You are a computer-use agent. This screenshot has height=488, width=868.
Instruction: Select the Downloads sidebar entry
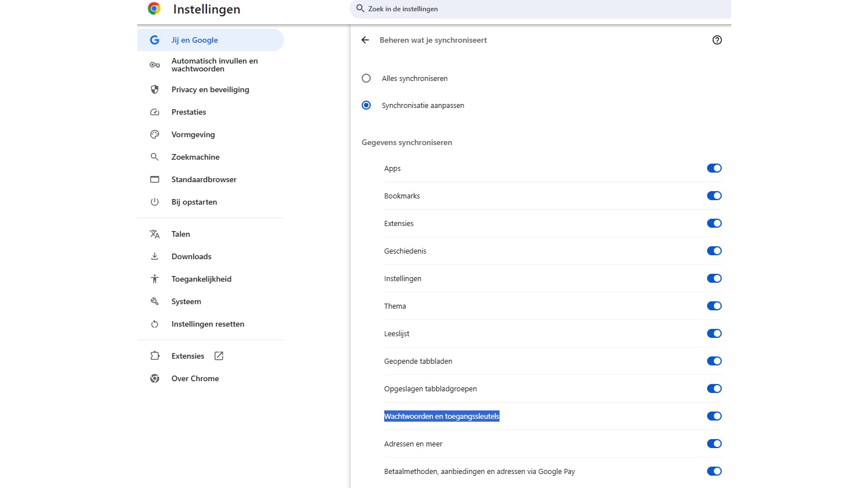tap(191, 256)
